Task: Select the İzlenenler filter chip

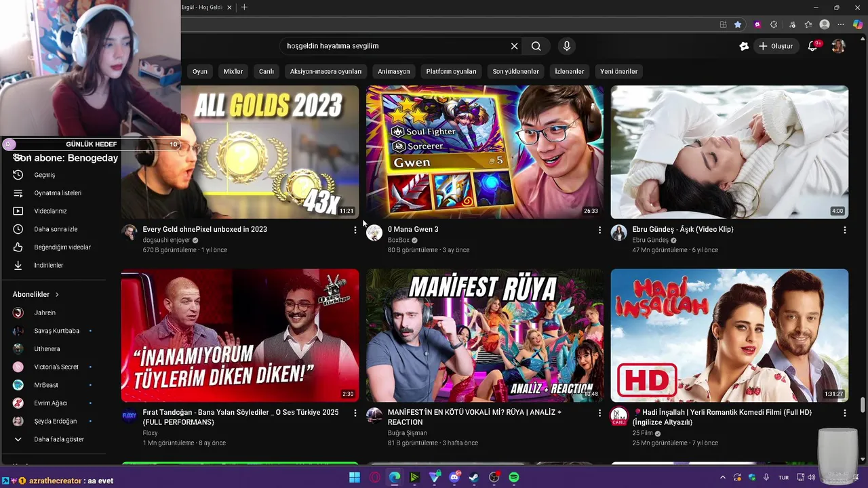Action: [x=570, y=71]
